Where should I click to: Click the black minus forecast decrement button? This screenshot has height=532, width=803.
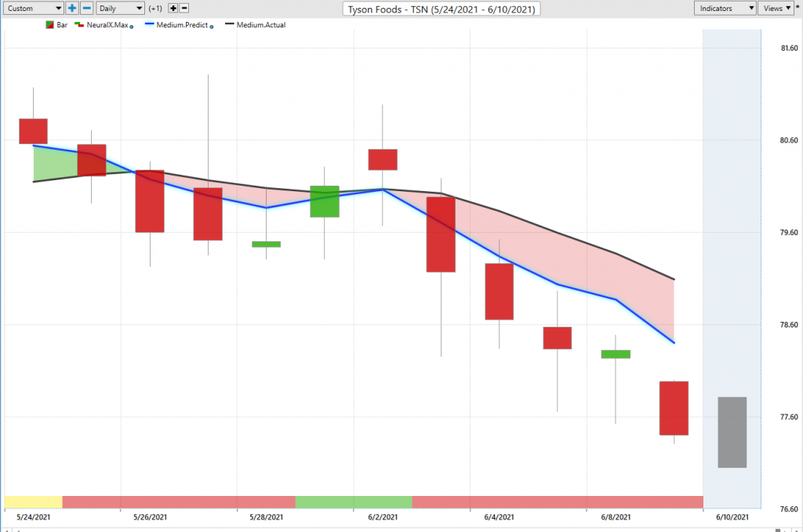click(184, 8)
